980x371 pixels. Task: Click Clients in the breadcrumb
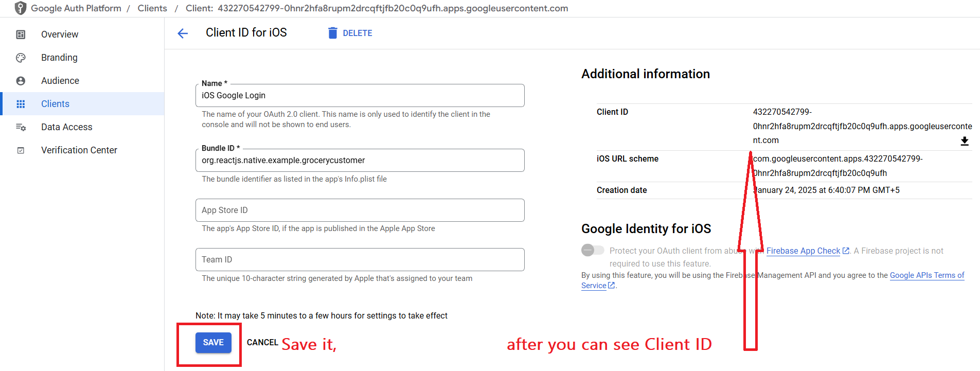(x=152, y=8)
